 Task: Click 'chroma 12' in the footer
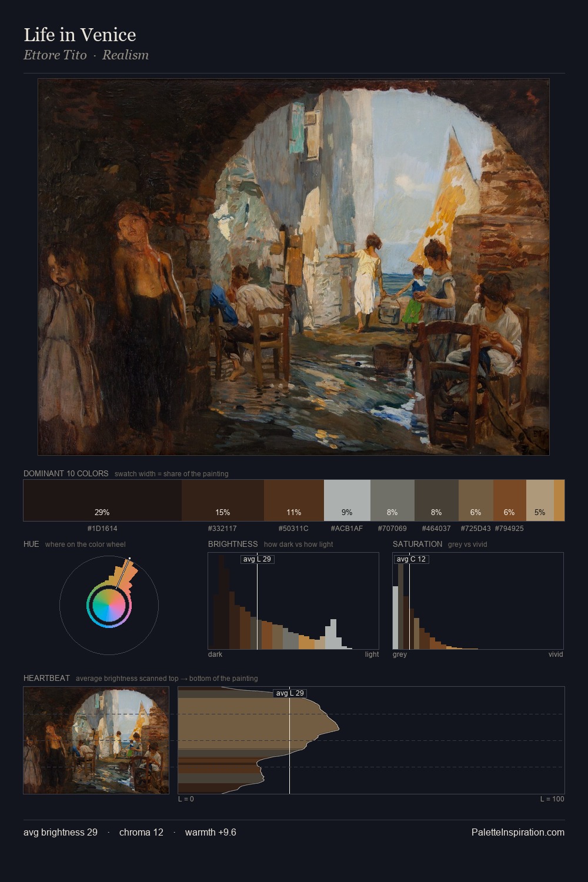pos(141,832)
